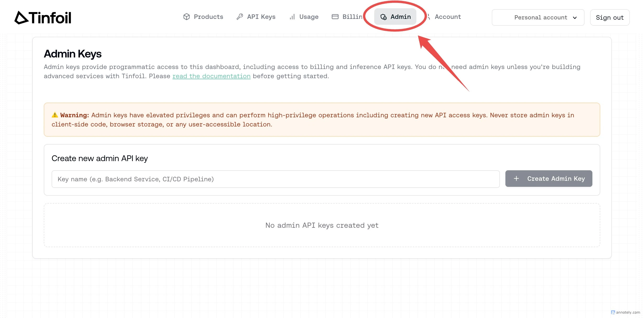Go to the API Keys tab
This screenshot has height=318, width=644.
[256, 17]
